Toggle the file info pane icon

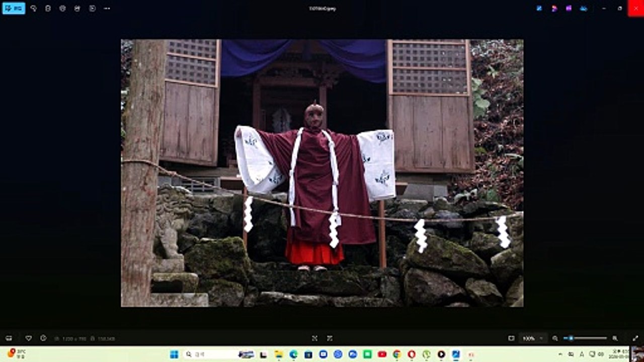(43, 338)
